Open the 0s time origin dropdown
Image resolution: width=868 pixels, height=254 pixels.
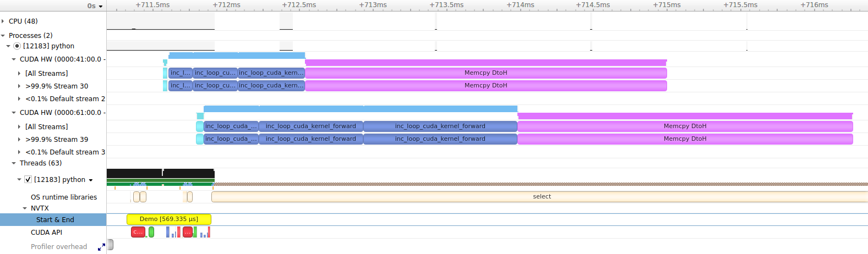(95, 6)
